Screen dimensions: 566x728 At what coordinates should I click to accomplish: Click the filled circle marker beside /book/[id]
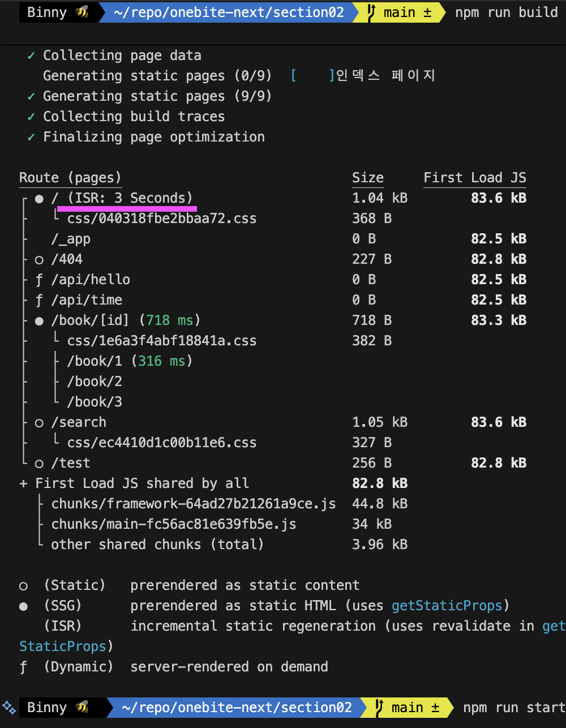coord(39,321)
